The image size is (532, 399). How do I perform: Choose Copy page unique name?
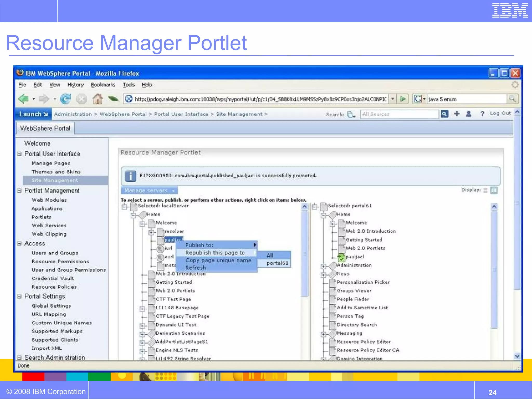(x=217, y=260)
